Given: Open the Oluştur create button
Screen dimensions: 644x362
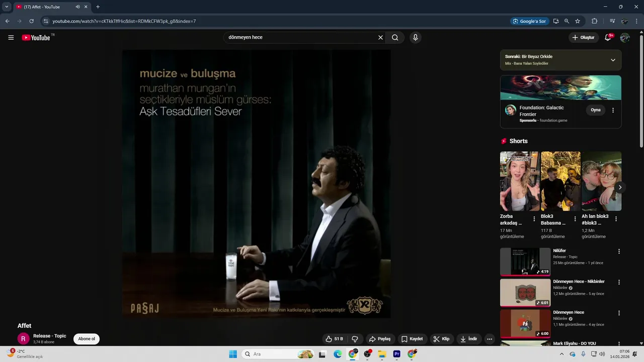Looking at the screenshot, I should point(583,38).
